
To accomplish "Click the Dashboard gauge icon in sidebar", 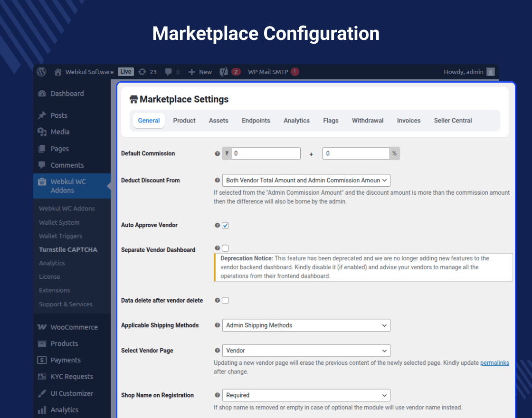I will pos(42,94).
